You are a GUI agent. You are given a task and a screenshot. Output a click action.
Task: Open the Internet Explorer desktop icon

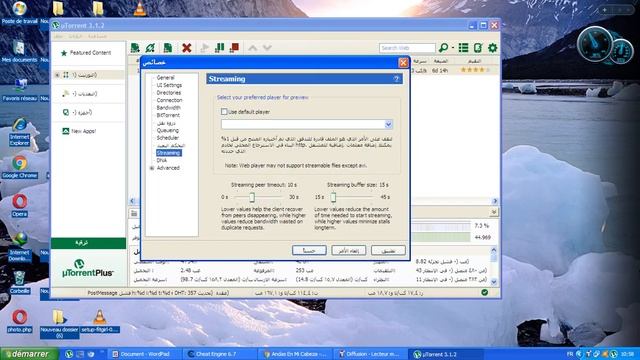(20, 132)
